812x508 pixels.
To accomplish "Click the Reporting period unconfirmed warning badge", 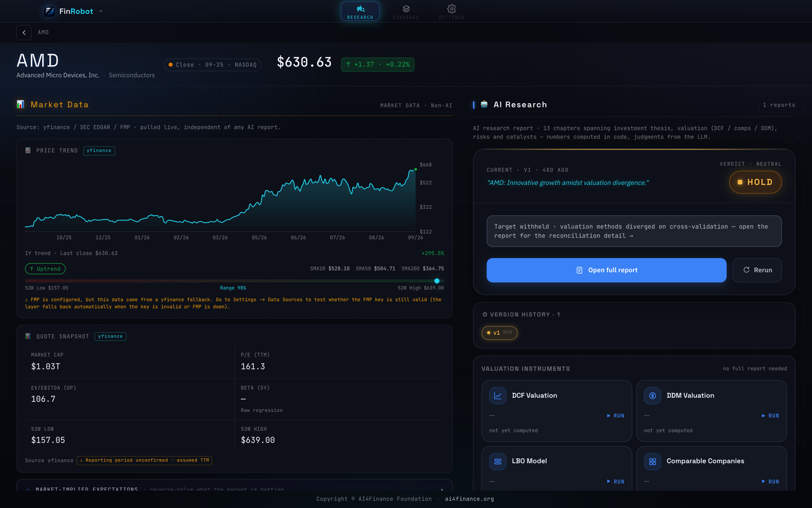I will point(144,460).
